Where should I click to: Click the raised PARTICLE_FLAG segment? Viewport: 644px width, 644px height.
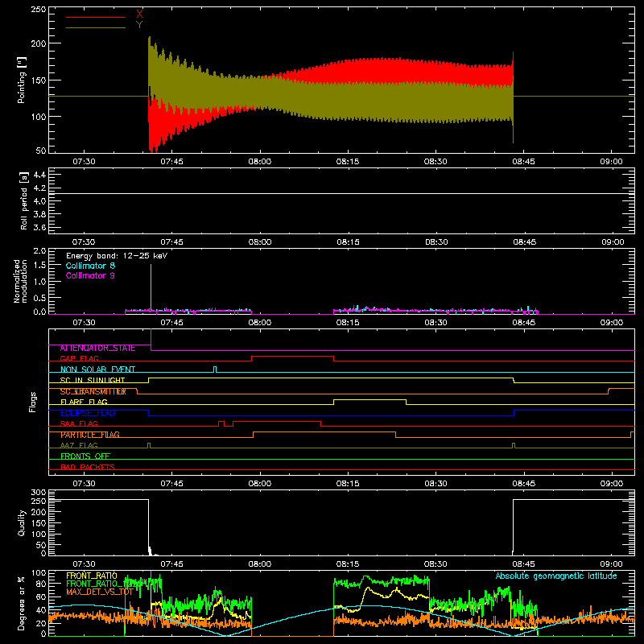click(324, 432)
